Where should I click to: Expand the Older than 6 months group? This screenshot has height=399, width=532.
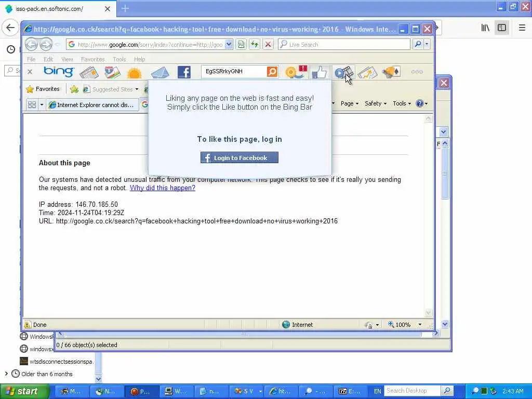click(x=6, y=374)
